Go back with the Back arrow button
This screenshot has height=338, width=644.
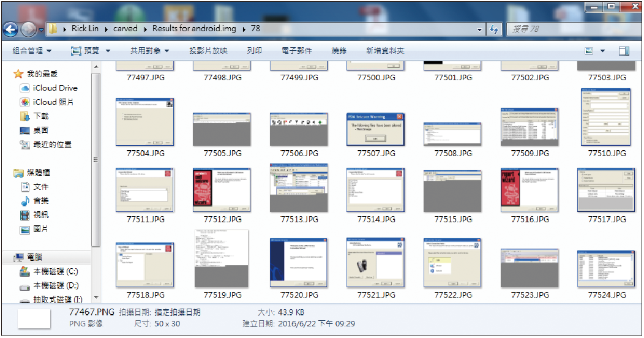click(10, 29)
